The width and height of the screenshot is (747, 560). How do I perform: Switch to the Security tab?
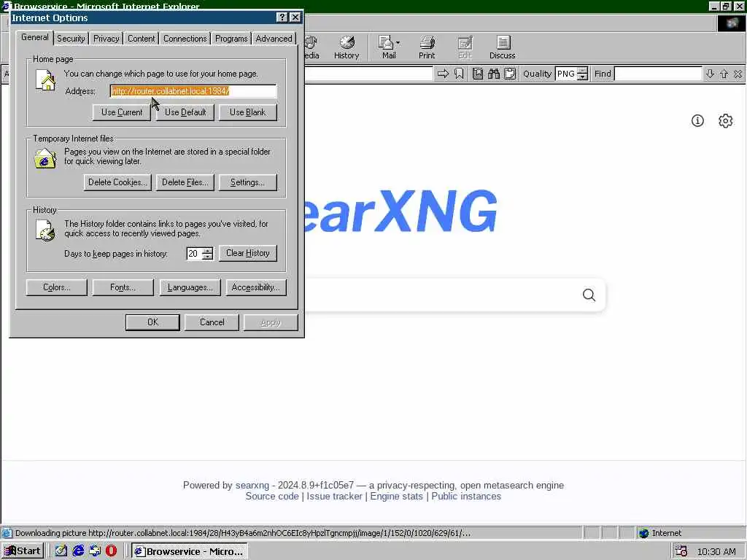click(71, 39)
